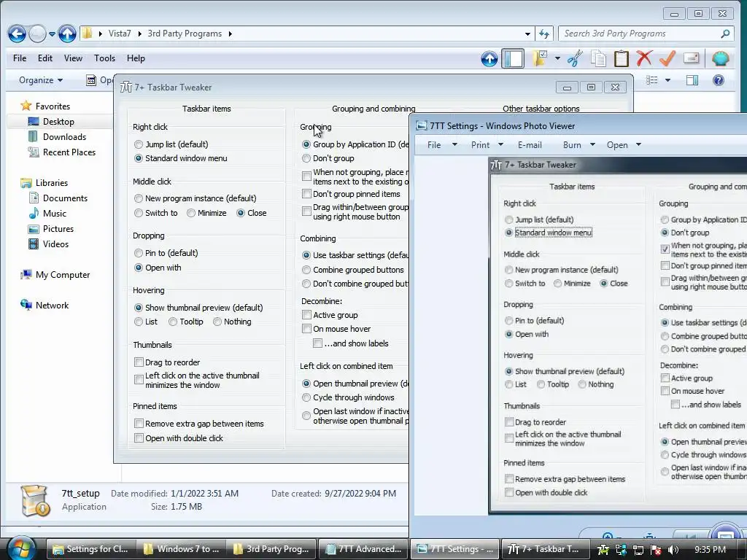Image resolution: width=747 pixels, height=560 pixels.
Task: Click the Forward arrow in Explorer
Action: pyautogui.click(x=38, y=34)
